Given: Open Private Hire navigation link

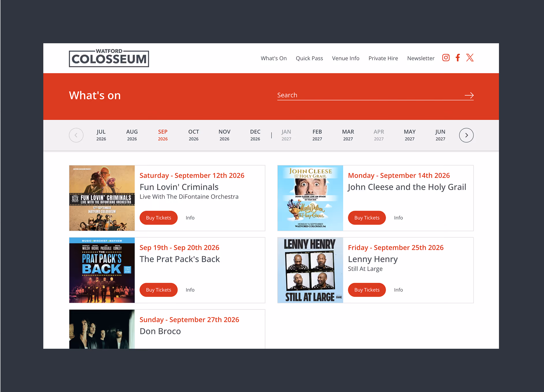Looking at the screenshot, I should 383,58.
